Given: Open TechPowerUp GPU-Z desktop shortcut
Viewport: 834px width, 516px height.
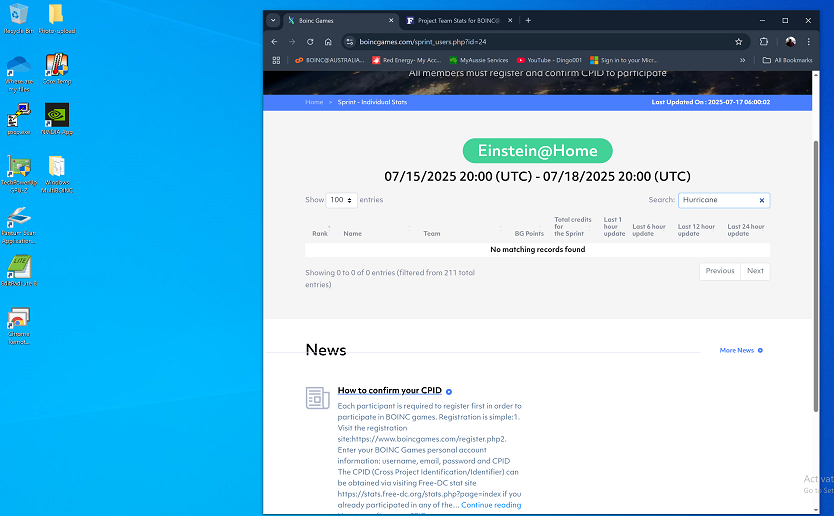Looking at the screenshot, I should [19, 174].
